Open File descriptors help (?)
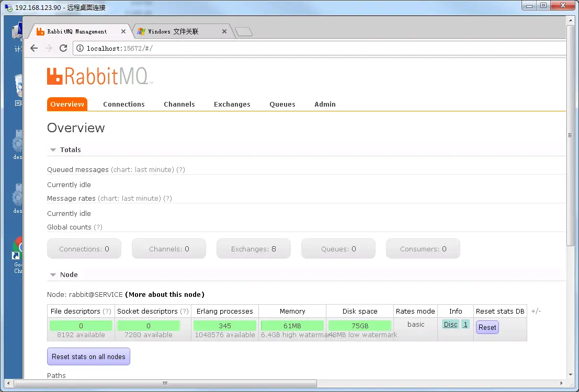This screenshot has height=392, width=579. 107,311
